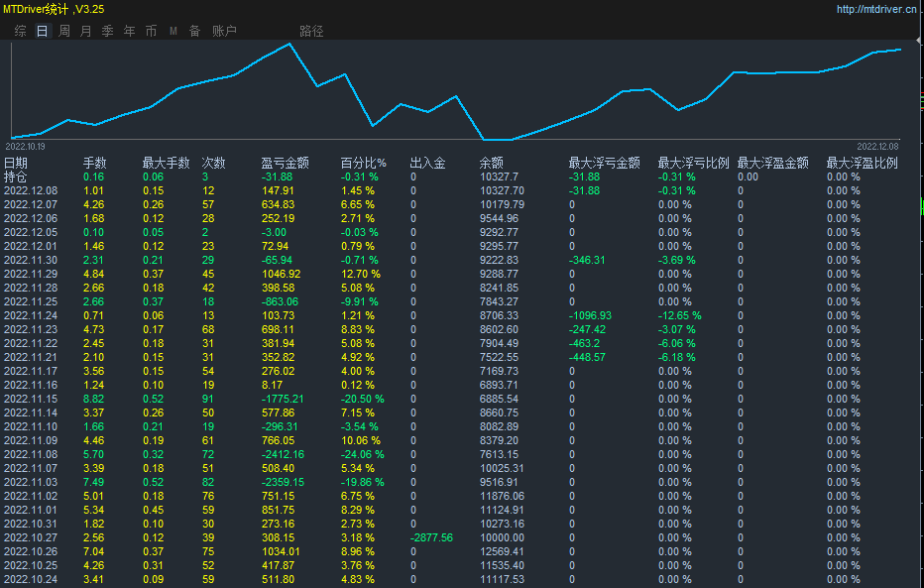Select the 2022.11.03 date row
The image size is (924, 588).
pos(31,482)
